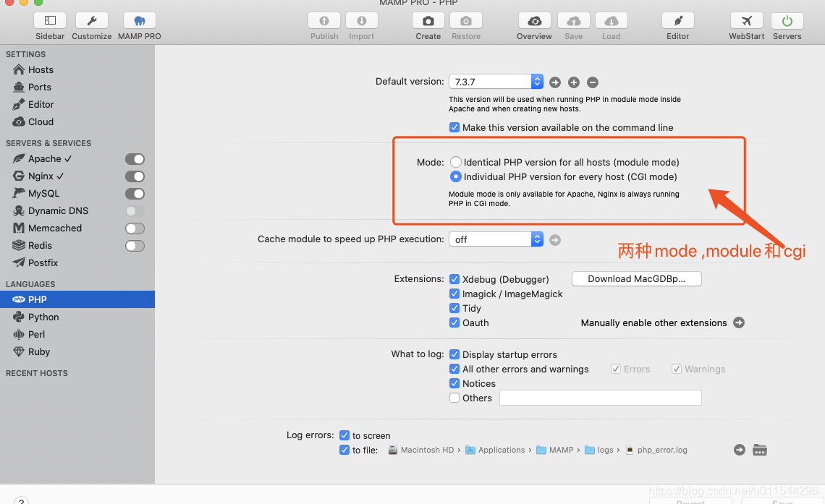
Task: Toggle the Redis switch
Action: coord(135,245)
